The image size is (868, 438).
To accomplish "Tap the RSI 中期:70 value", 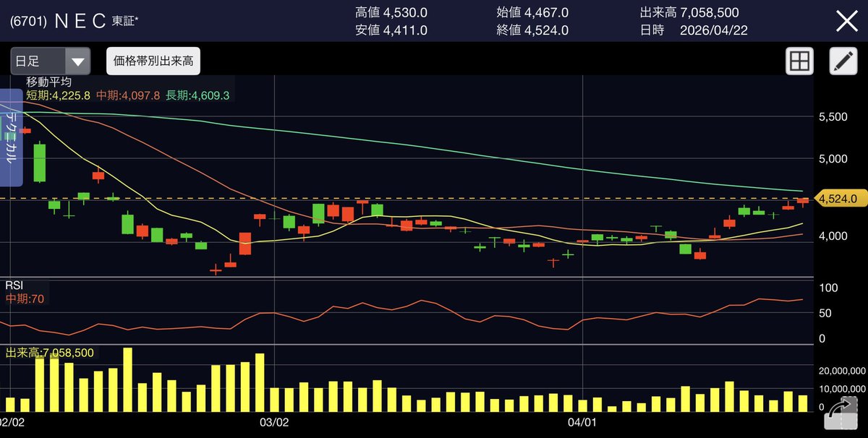I will pyautogui.click(x=25, y=298).
